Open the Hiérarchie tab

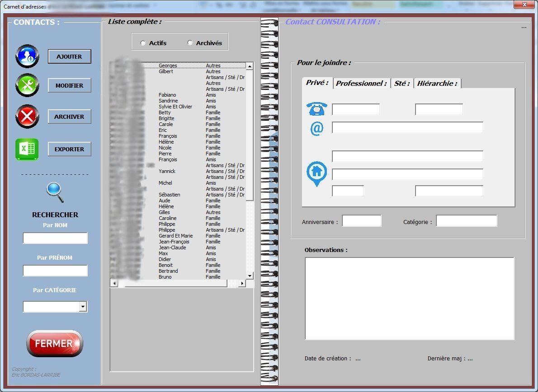pyautogui.click(x=437, y=84)
